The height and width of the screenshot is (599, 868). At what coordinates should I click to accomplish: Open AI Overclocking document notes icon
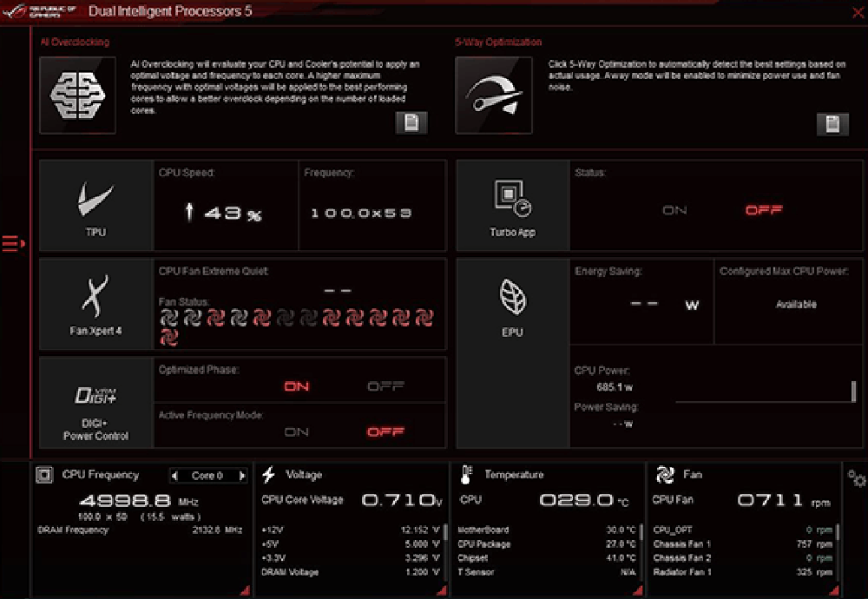411,122
